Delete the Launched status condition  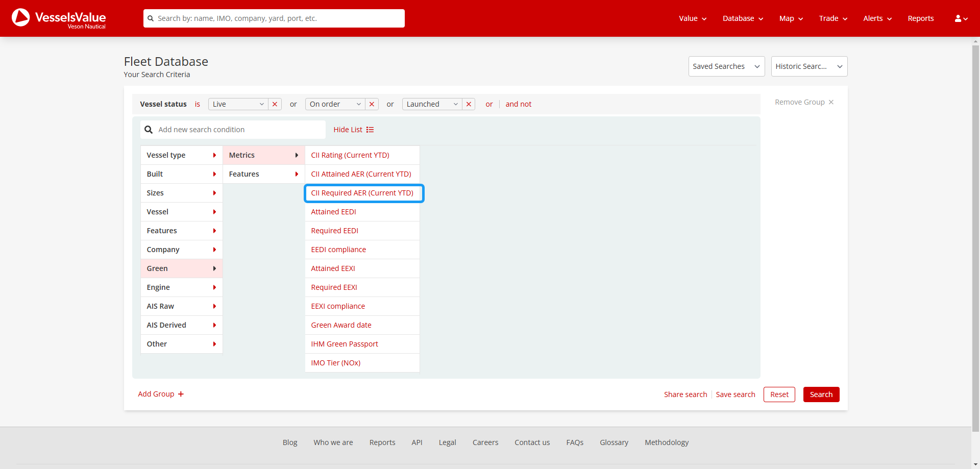(x=469, y=104)
